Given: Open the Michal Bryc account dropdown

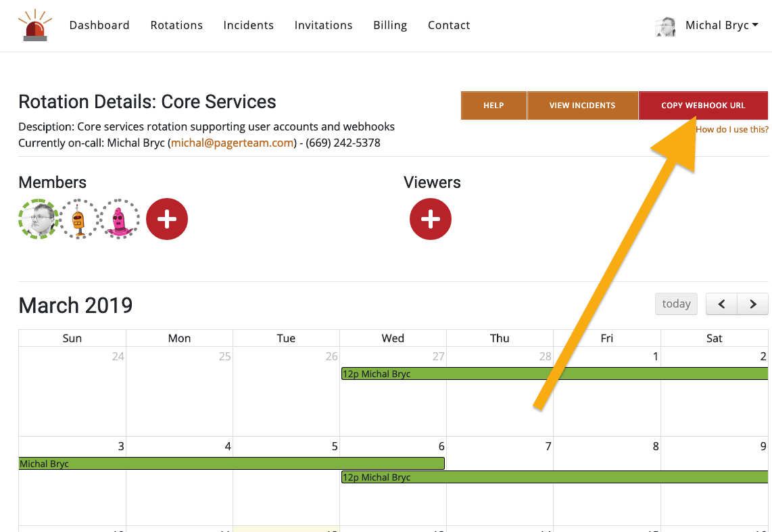Looking at the screenshot, I should [x=721, y=26].
